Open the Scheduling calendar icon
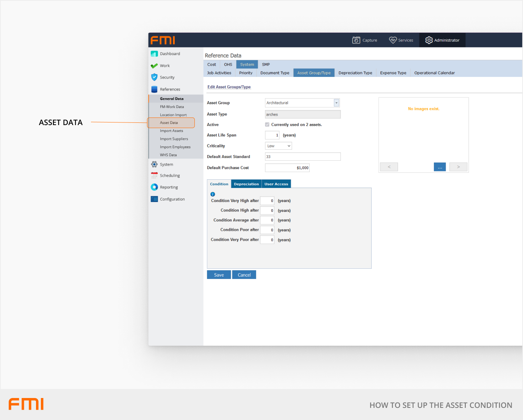This screenshot has height=420, width=523. pyautogui.click(x=154, y=176)
